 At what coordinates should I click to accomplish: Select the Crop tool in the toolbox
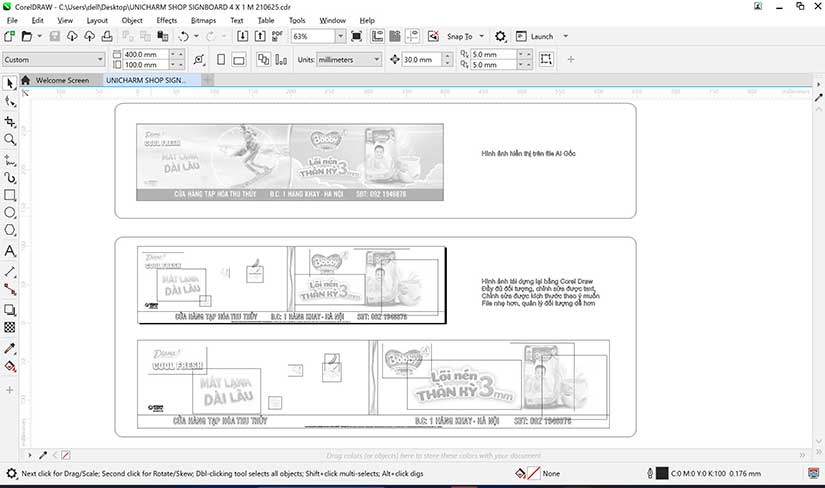pos(10,121)
